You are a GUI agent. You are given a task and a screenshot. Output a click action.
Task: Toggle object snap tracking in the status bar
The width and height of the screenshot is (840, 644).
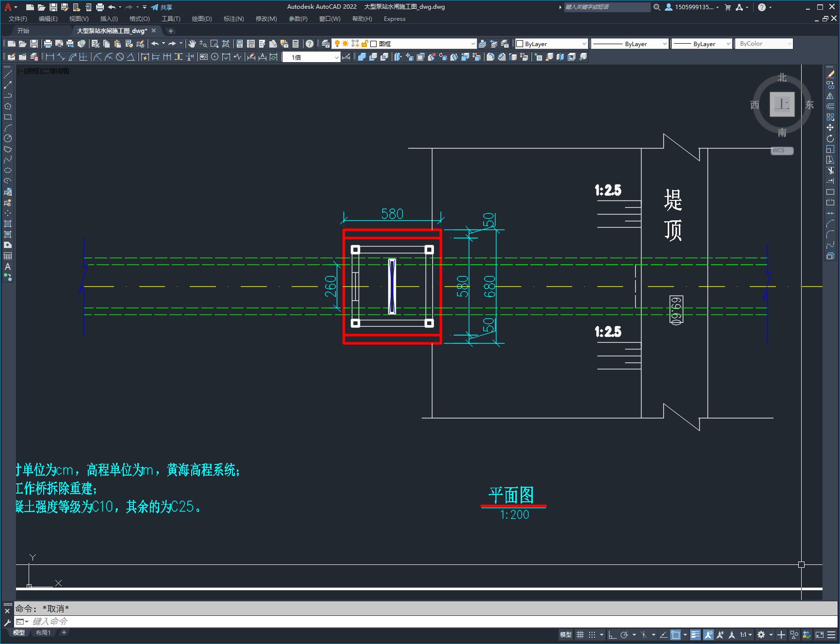663,634
